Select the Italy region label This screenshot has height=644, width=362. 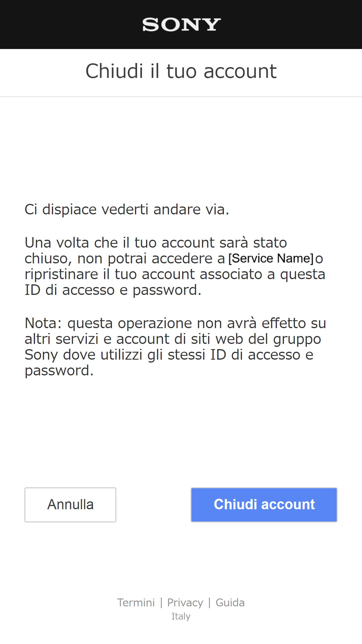click(181, 616)
